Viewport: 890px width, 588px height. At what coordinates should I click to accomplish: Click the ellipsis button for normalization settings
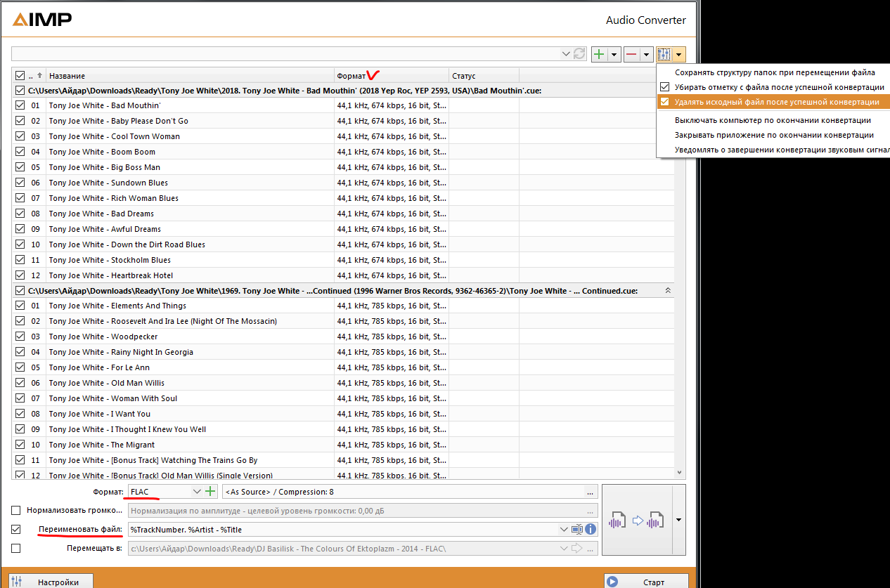[591, 511]
